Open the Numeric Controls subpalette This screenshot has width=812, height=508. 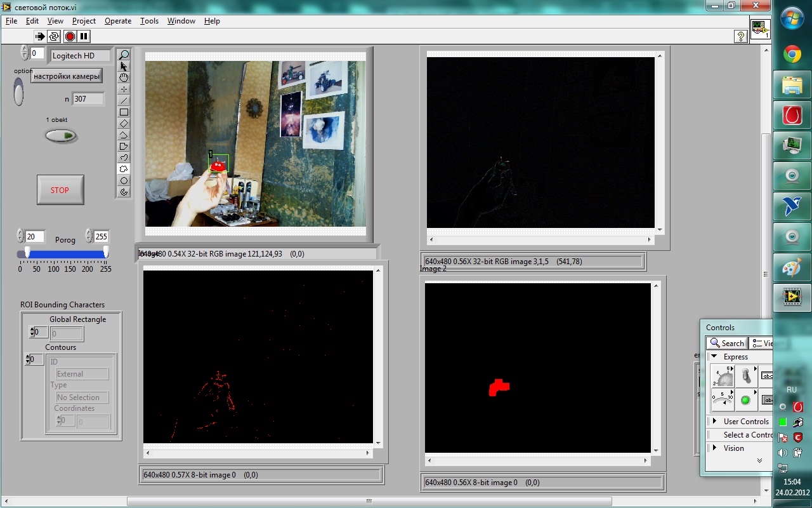click(723, 375)
